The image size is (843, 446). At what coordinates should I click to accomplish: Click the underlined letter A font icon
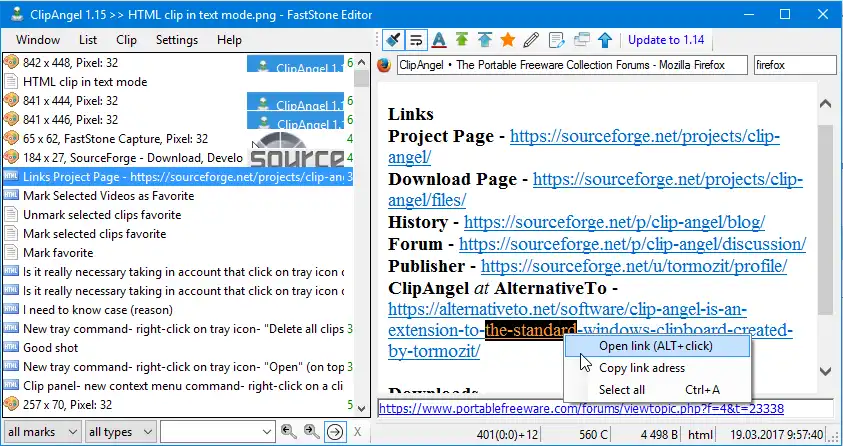439,40
